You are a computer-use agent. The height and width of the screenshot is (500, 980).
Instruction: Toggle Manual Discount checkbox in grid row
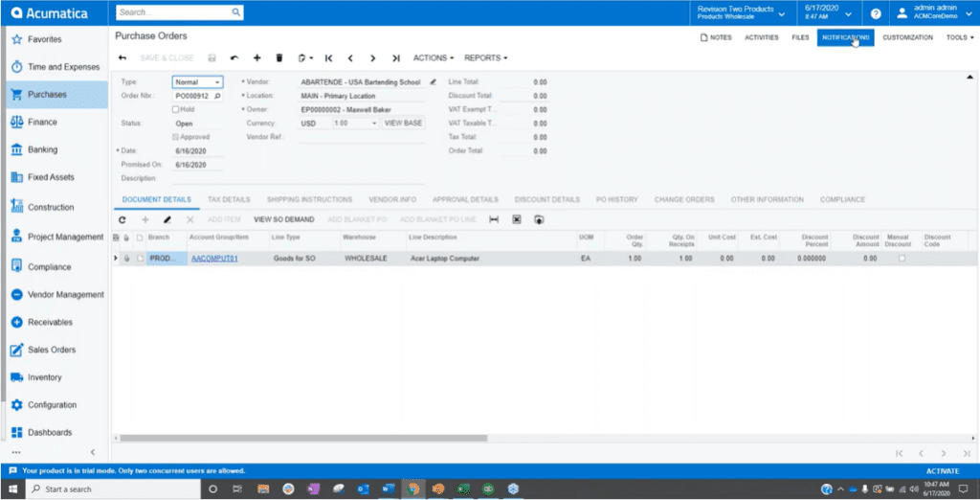point(902,259)
